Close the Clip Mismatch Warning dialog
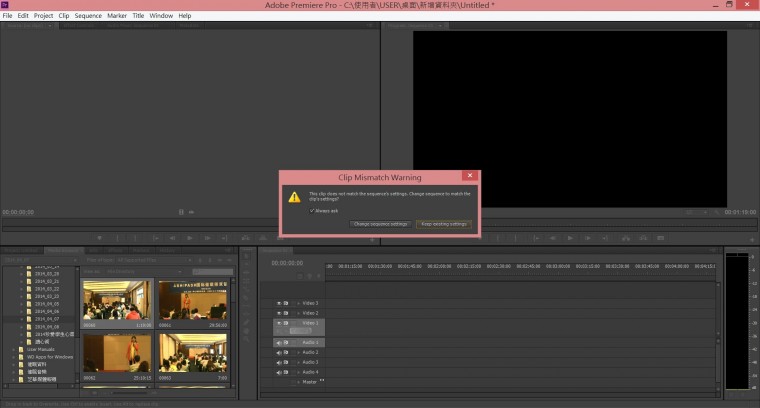760x408 pixels. 469,176
